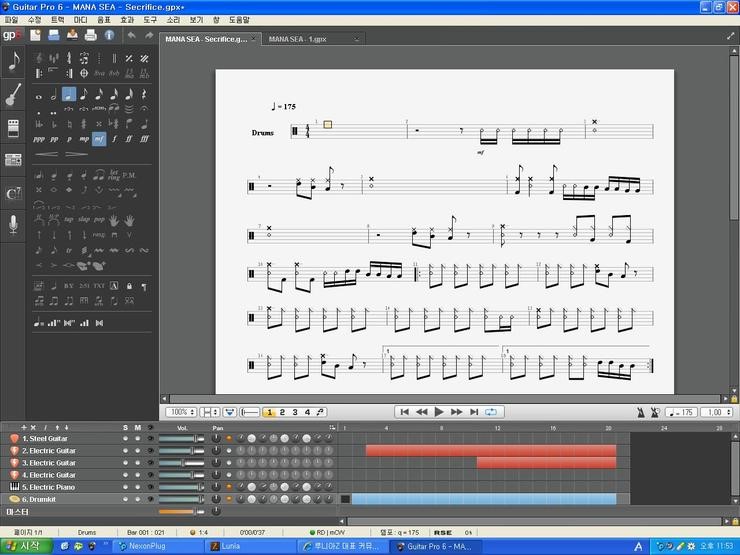Select the highlighted quarter note duration
This screenshot has height=555, width=740.
coord(69,94)
